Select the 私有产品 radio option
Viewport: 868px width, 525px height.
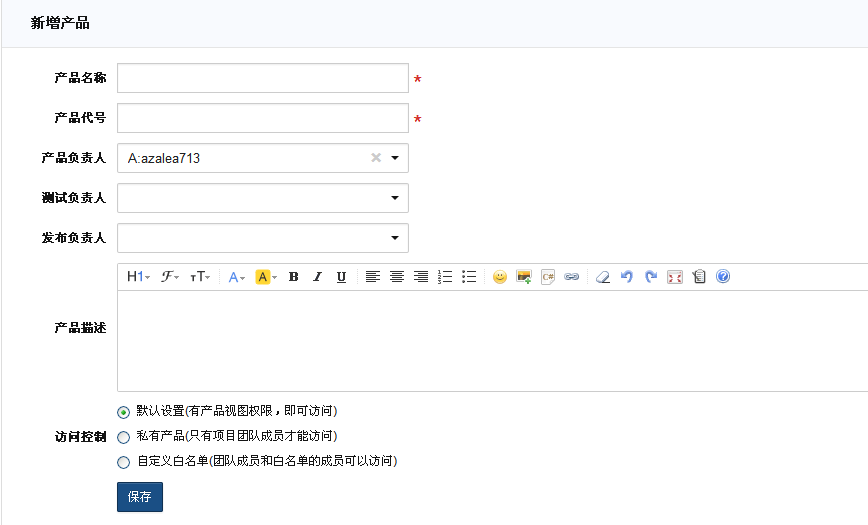[x=123, y=437]
